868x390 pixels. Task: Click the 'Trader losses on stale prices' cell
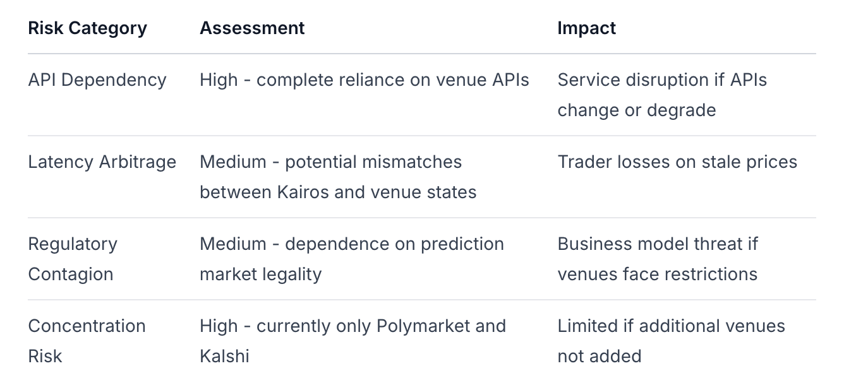pyautogui.click(x=677, y=162)
